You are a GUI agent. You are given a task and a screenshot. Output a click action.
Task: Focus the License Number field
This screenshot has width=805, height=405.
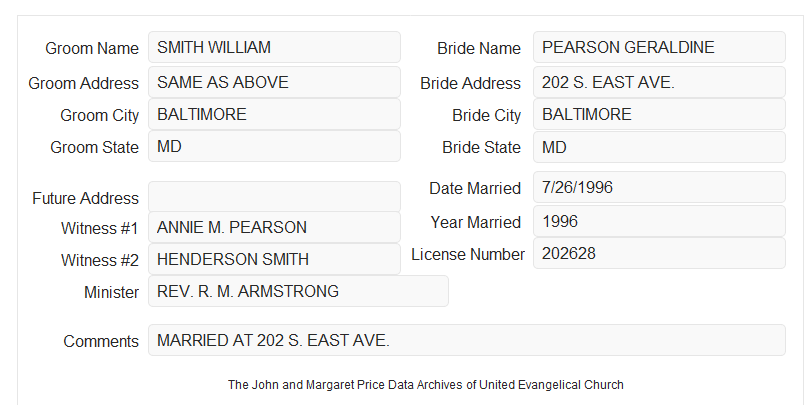pos(659,253)
